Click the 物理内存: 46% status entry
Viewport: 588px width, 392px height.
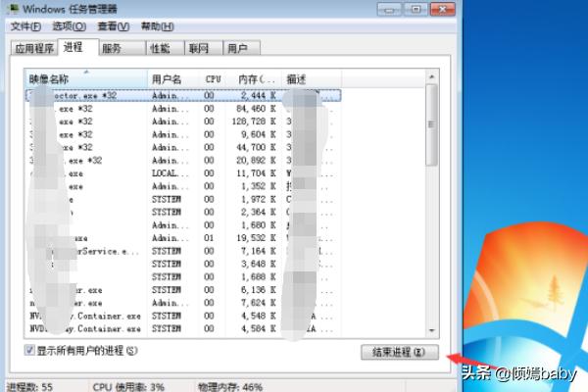click(x=230, y=387)
